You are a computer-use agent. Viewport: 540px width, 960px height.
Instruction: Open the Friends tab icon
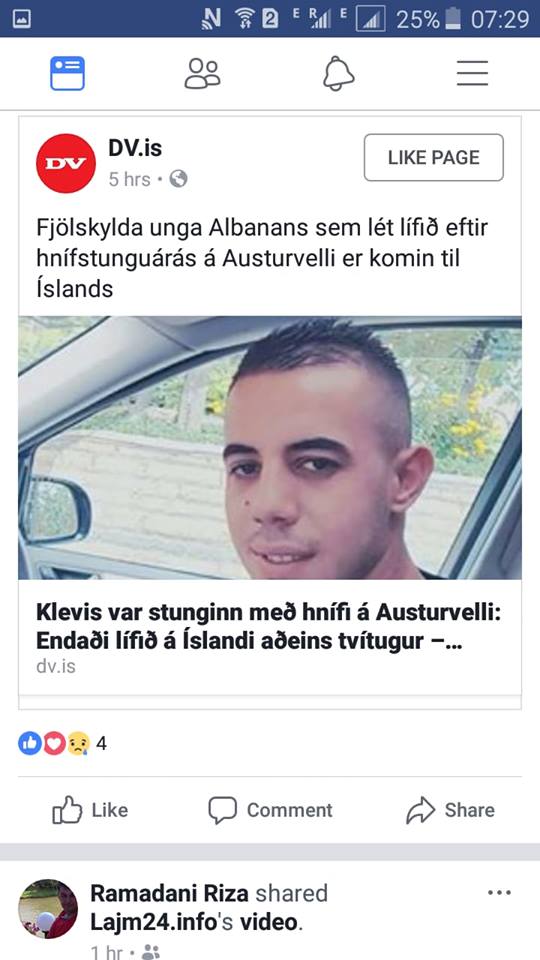(203, 73)
